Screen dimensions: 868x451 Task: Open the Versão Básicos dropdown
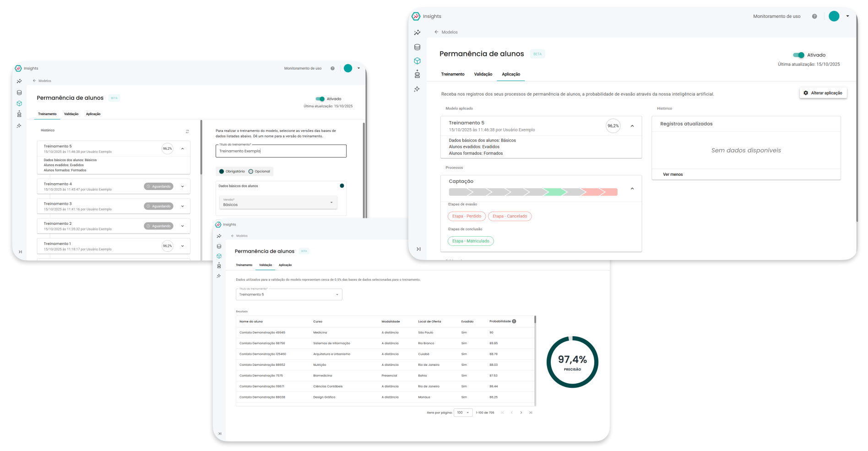click(x=278, y=202)
